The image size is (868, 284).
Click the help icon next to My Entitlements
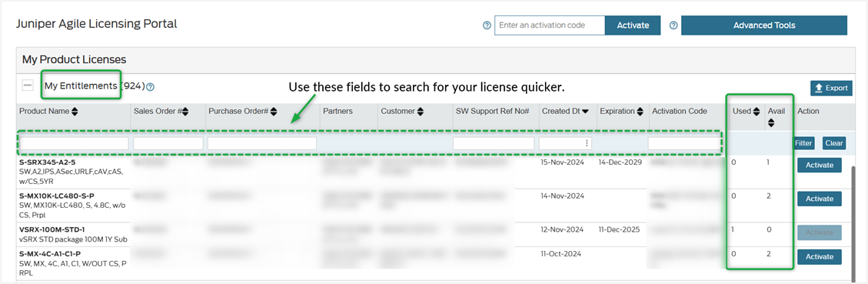151,87
